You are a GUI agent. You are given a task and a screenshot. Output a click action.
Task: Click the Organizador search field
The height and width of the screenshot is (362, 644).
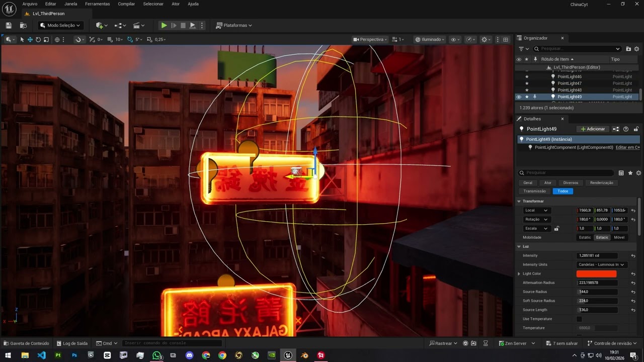coord(577,49)
